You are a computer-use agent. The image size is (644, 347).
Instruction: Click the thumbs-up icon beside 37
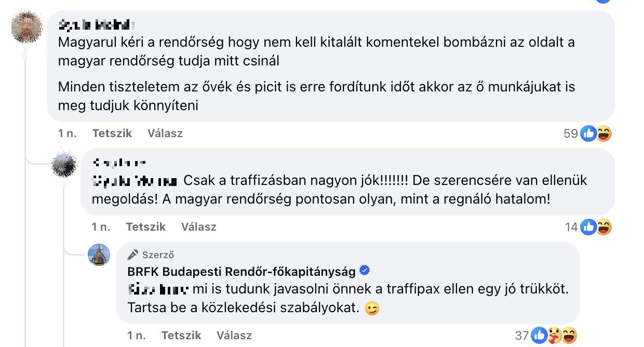pyautogui.click(x=539, y=336)
